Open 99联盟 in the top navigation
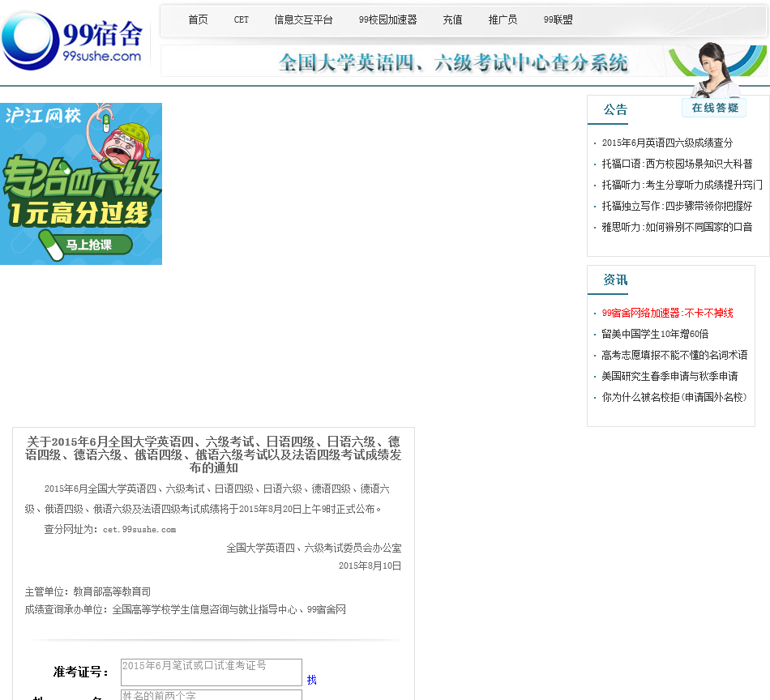Image resolution: width=770 pixels, height=700 pixels. pyautogui.click(x=558, y=19)
